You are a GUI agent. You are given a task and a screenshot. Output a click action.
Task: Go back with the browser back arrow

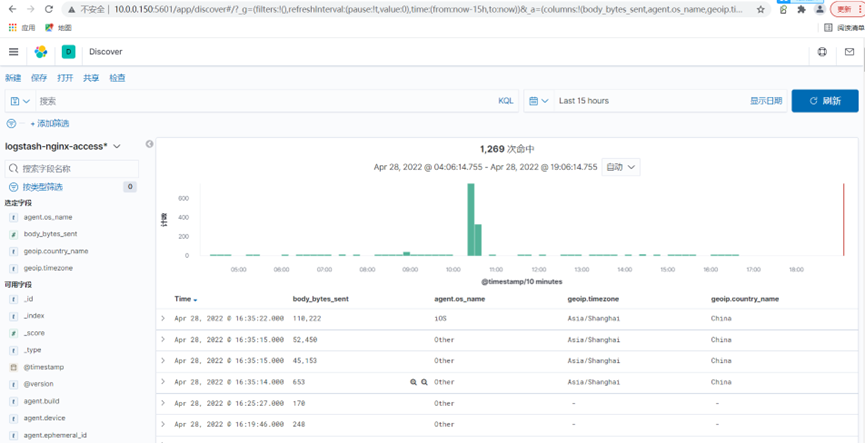pos(13,9)
